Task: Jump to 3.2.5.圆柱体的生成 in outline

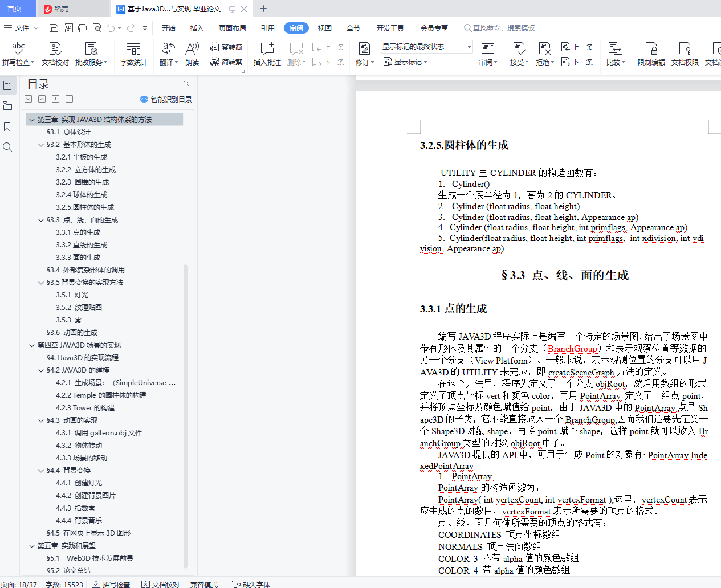Action: (85, 207)
